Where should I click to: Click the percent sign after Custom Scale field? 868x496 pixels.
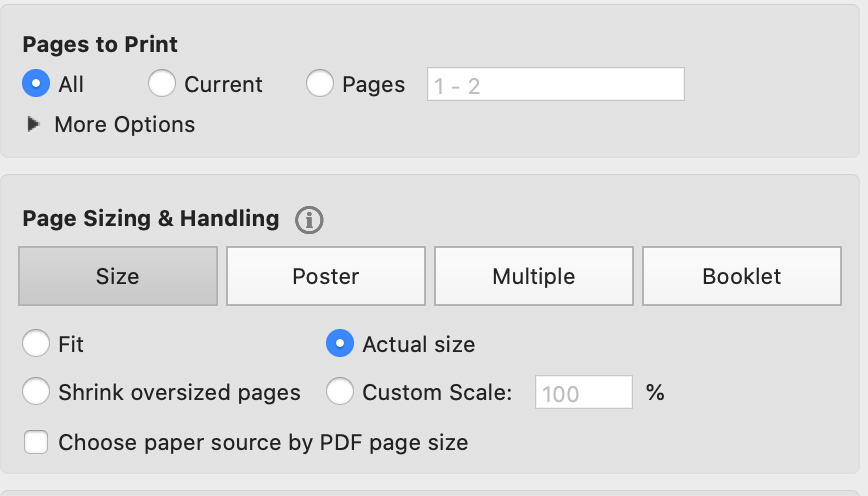[x=655, y=393]
